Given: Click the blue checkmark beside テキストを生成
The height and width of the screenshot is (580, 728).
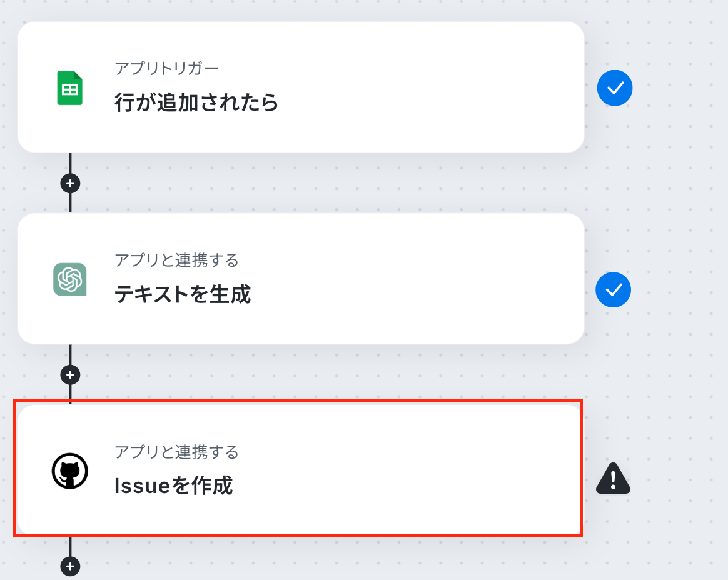Looking at the screenshot, I should [x=614, y=289].
